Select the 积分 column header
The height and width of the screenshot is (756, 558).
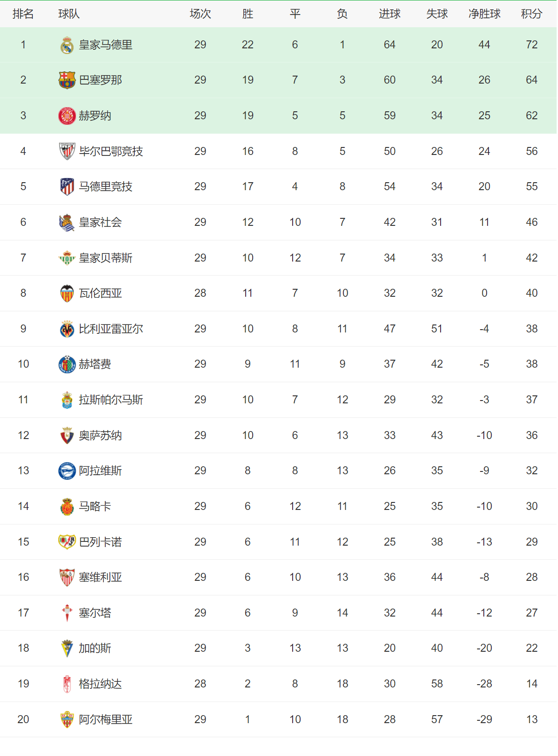(532, 14)
